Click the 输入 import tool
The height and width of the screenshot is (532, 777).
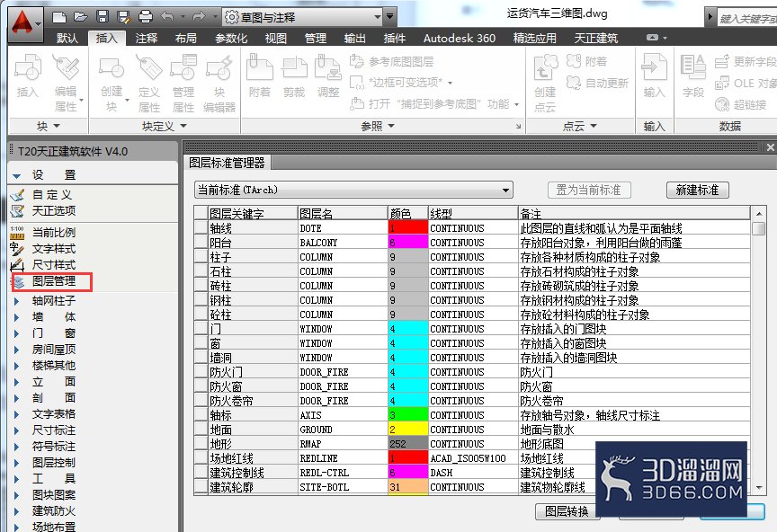tap(654, 76)
